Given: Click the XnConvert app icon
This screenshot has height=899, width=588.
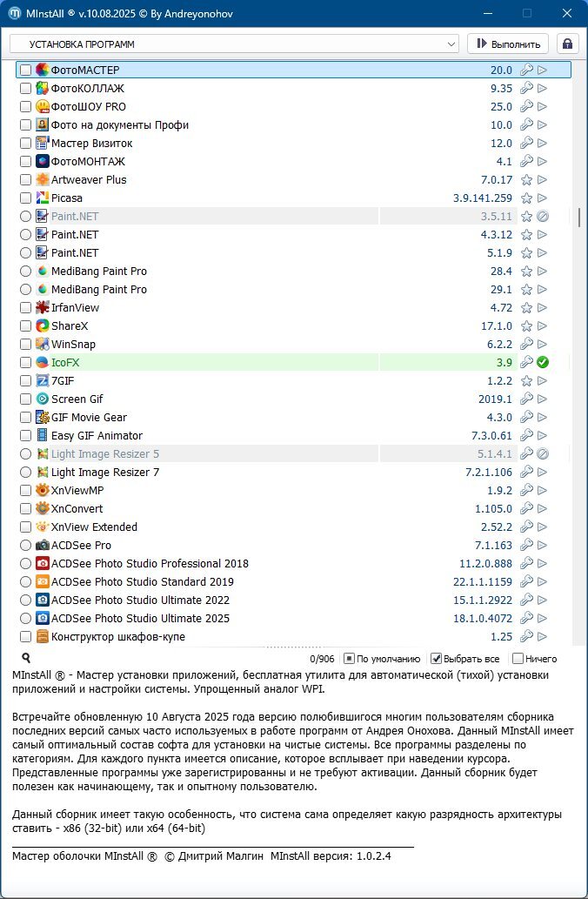Looking at the screenshot, I should pyautogui.click(x=43, y=508).
